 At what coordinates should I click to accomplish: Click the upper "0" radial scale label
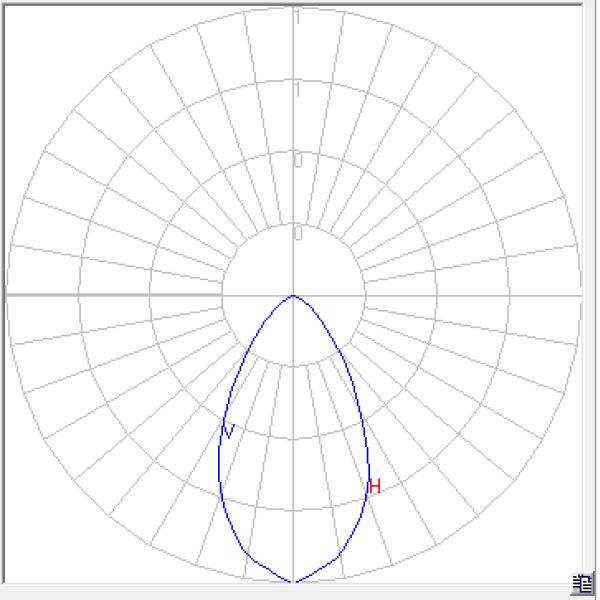[x=296, y=162]
